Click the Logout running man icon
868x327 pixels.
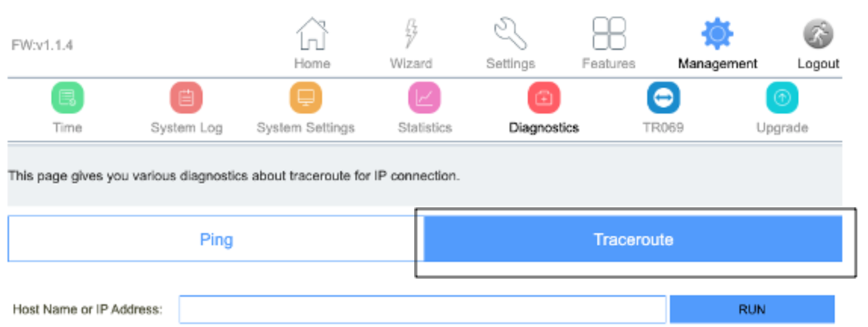point(818,34)
